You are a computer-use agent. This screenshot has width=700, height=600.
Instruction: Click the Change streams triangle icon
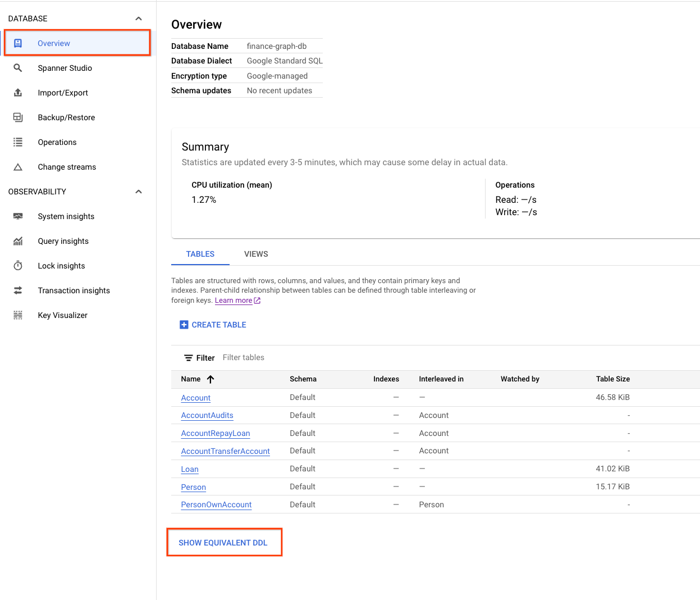[18, 167]
